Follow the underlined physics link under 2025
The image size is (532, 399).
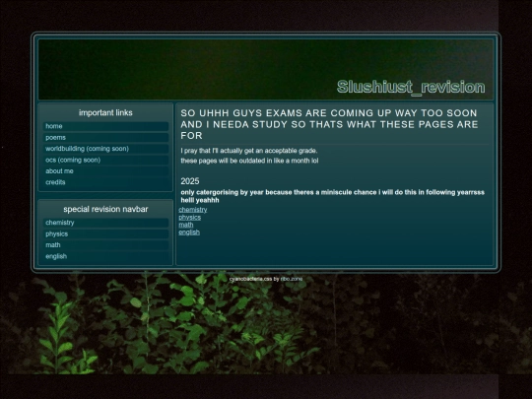pyautogui.click(x=190, y=217)
